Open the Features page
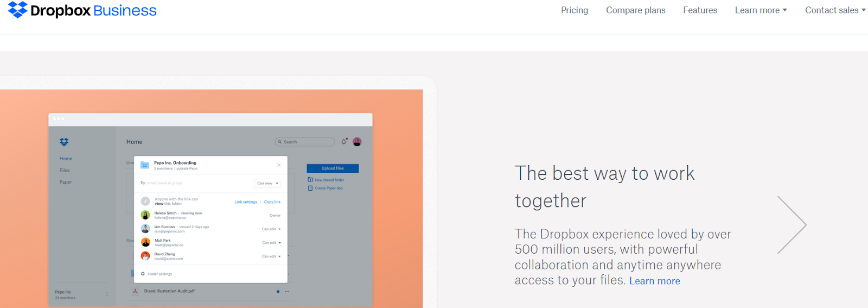 pos(700,10)
